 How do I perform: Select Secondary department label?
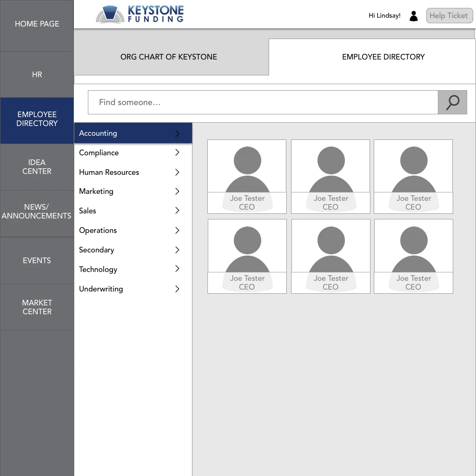pos(97,250)
